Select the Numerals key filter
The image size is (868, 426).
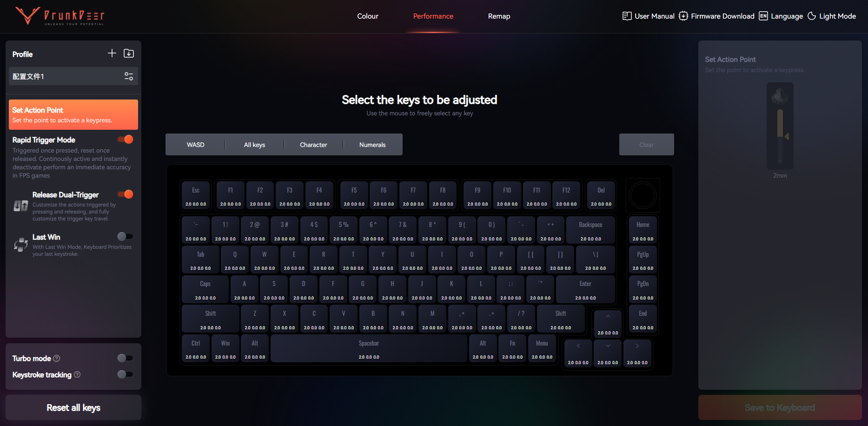coord(372,144)
